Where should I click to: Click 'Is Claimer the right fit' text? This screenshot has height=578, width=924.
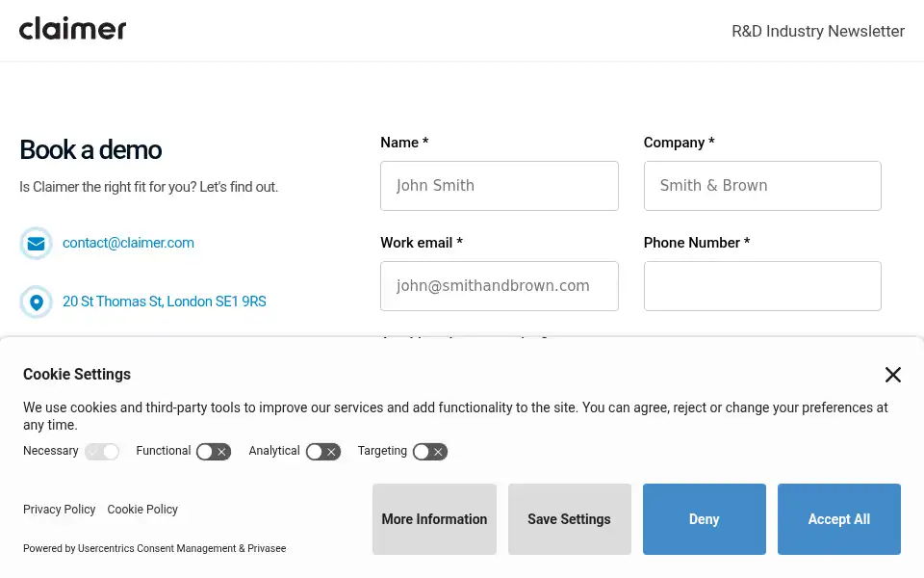coord(148,187)
